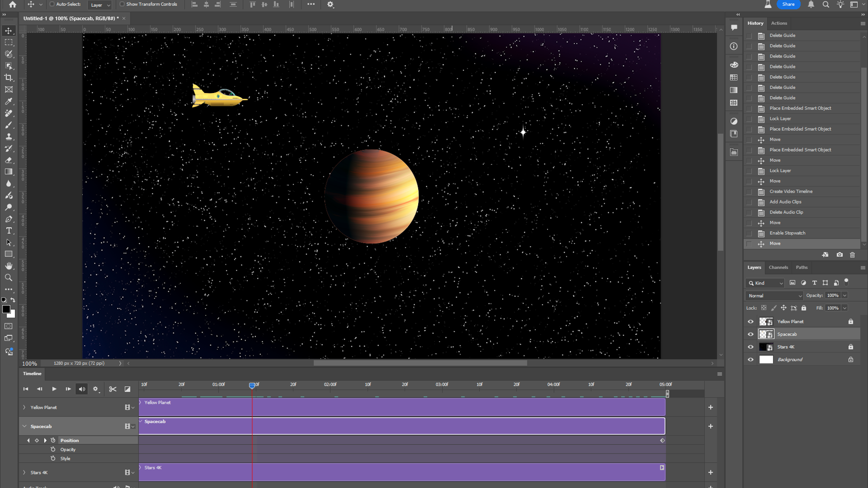Screen dimensions: 868x488
Task: Open the Actions panel tab
Action: pyautogui.click(x=779, y=23)
